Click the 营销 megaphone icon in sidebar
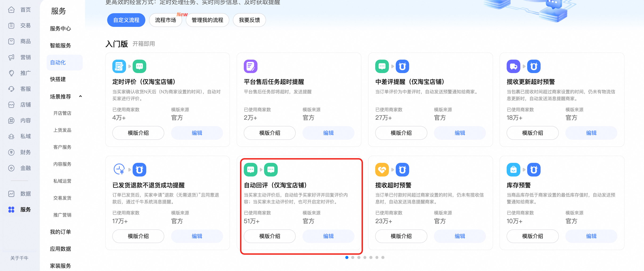Screen dimensions: 644x271 click(11, 57)
